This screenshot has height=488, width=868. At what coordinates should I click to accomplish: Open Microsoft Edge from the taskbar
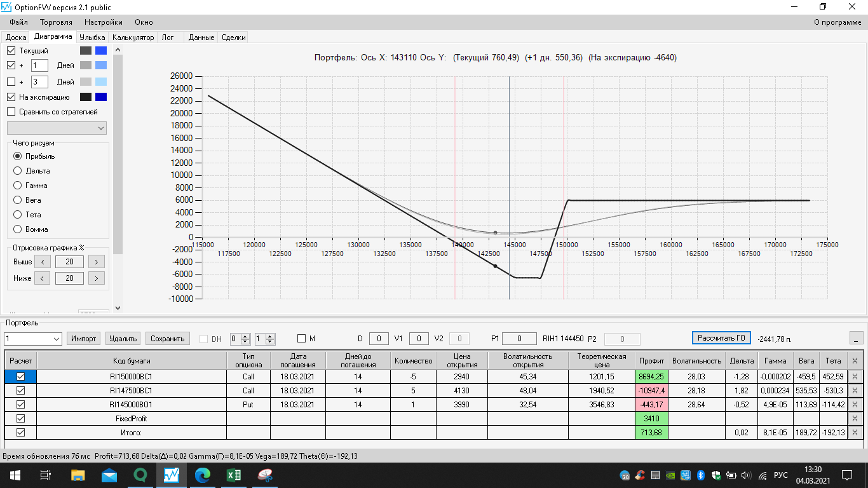tap(202, 475)
